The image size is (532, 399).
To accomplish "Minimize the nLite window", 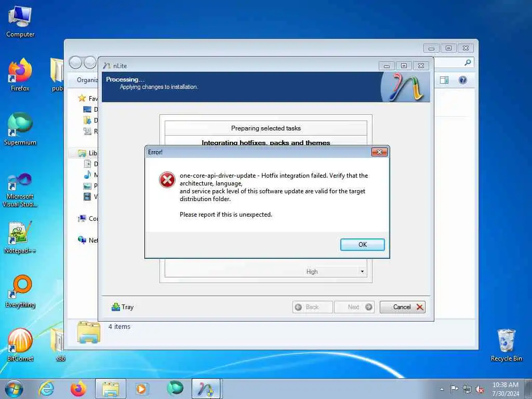I will (x=387, y=66).
